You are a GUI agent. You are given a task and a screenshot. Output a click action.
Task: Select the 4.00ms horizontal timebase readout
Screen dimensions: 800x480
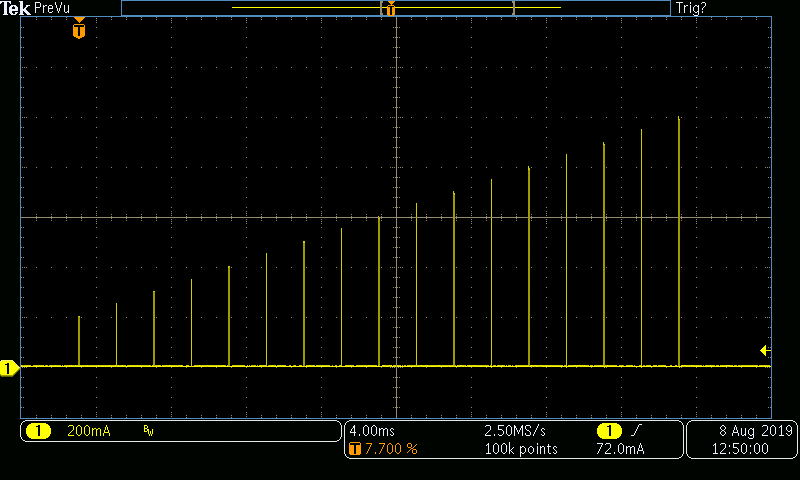[x=372, y=431]
